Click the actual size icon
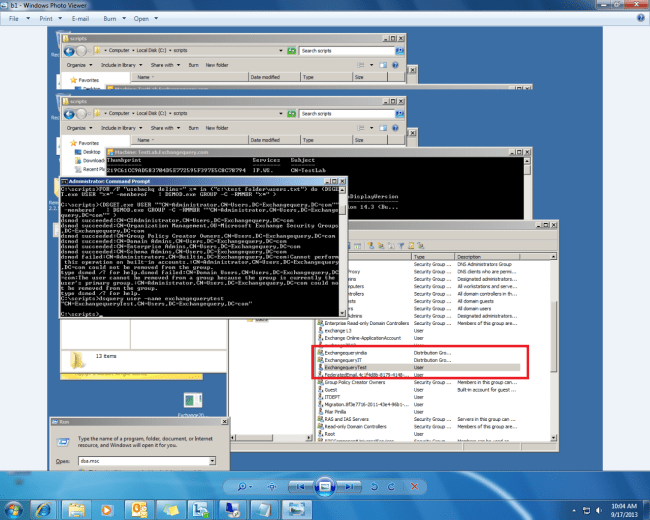The image size is (650, 520). [270, 485]
